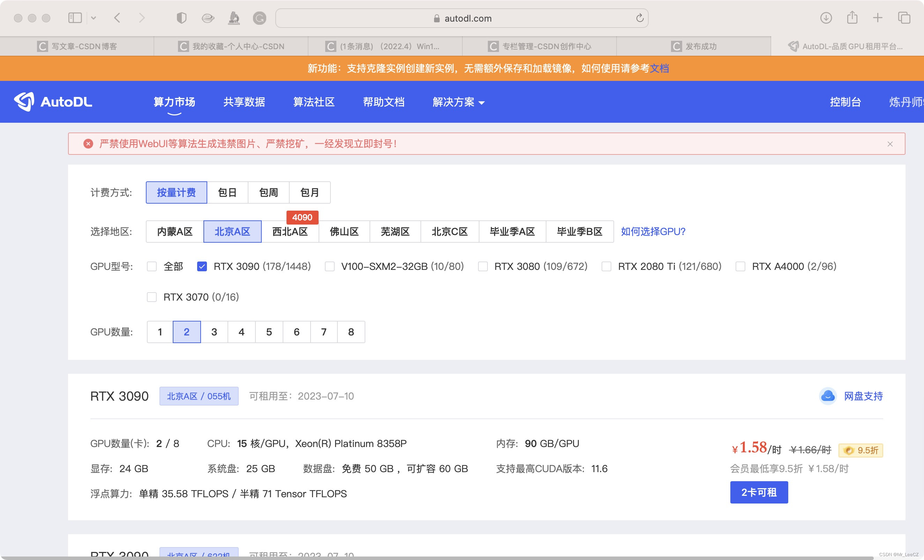Dismiss the red warning banner with the X
Viewport: 924px width, 560px height.
click(x=890, y=144)
